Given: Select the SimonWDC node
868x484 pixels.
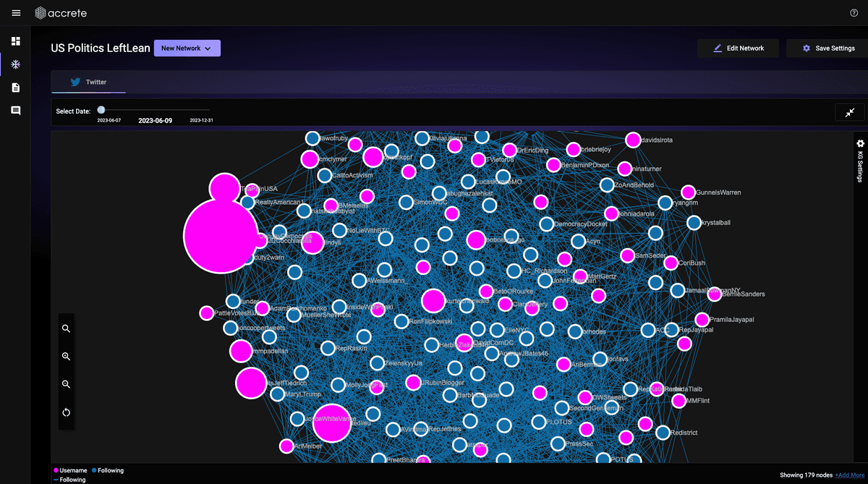Looking at the screenshot, I should click(x=406, y=203).
